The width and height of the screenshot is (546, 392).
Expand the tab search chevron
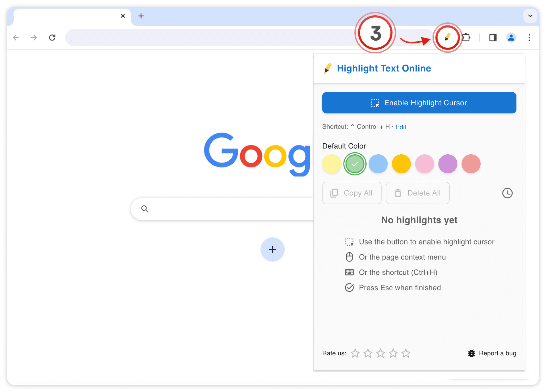(530, 16)
